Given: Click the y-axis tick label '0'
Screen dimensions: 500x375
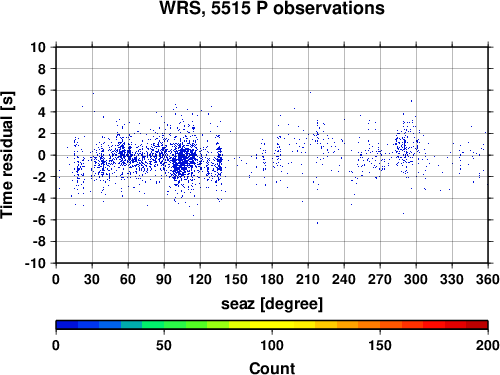Looking at the screenshot, I should 42,155.
